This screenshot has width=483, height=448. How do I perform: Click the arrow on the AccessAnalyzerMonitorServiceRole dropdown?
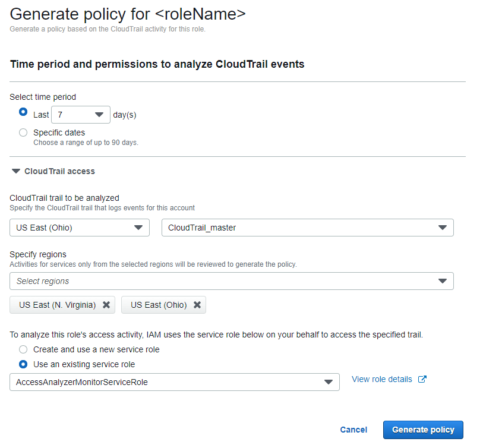click(x=329, y=382)
